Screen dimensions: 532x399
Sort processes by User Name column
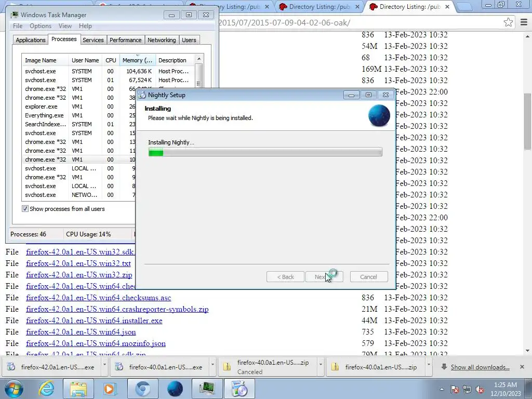tap(85, 60)
